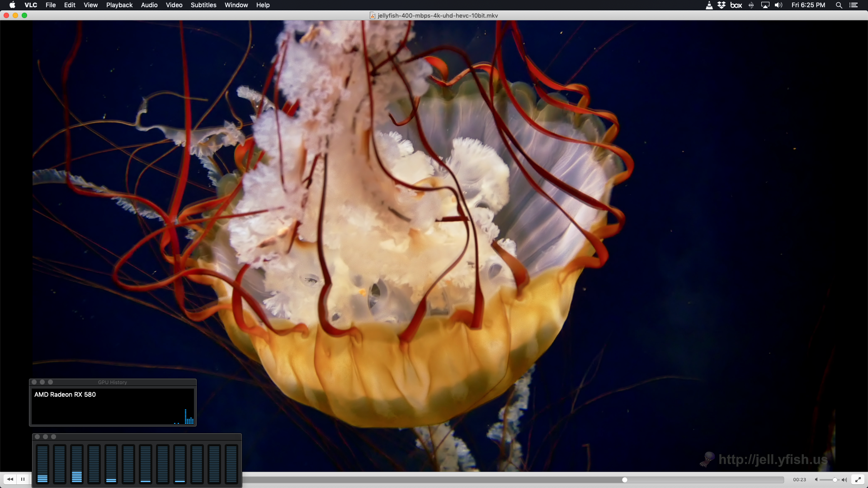Open the File menu

click(51, 5)
